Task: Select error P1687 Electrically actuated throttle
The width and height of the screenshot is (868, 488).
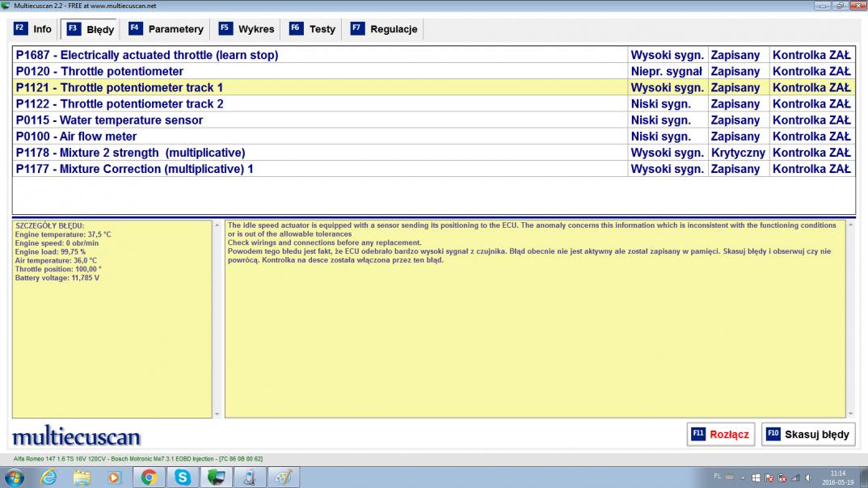Action: pos(433,55)
